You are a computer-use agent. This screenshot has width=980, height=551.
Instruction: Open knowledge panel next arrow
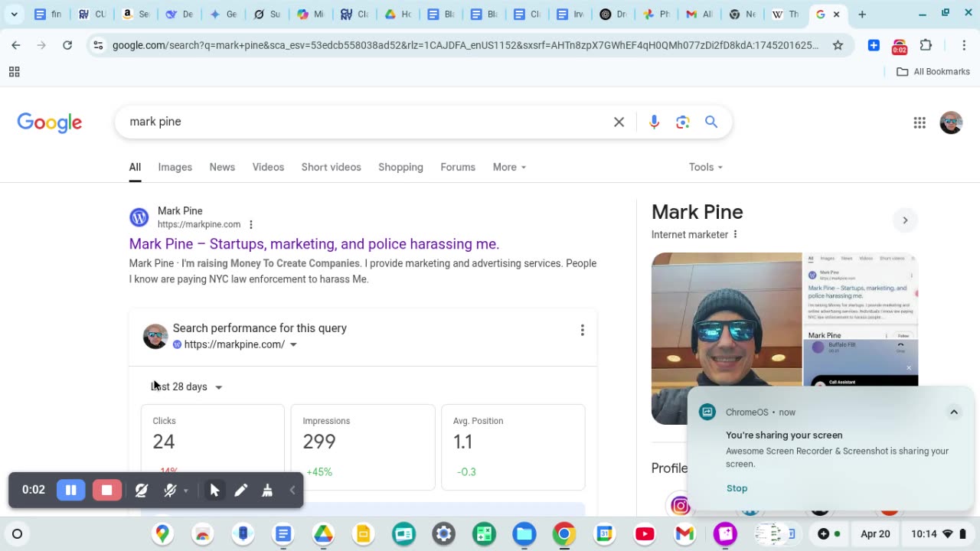click(905, 220)
